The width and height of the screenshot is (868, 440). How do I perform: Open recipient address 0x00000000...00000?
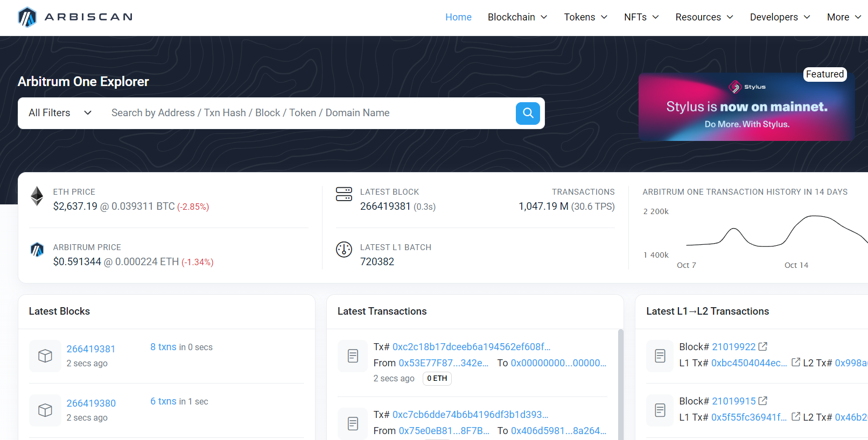(558, 363)
